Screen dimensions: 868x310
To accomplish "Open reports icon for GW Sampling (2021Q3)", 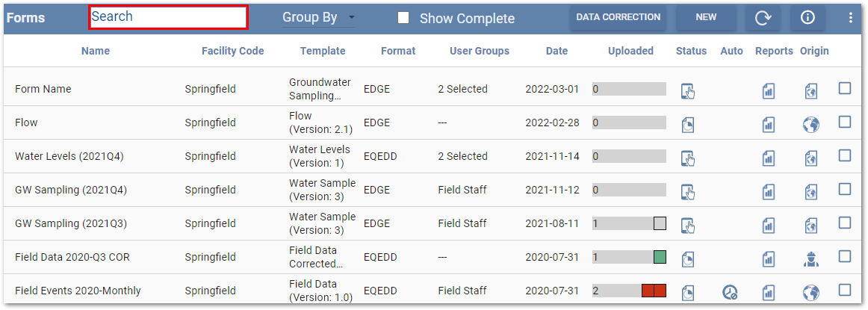I will tap(768, 226).
